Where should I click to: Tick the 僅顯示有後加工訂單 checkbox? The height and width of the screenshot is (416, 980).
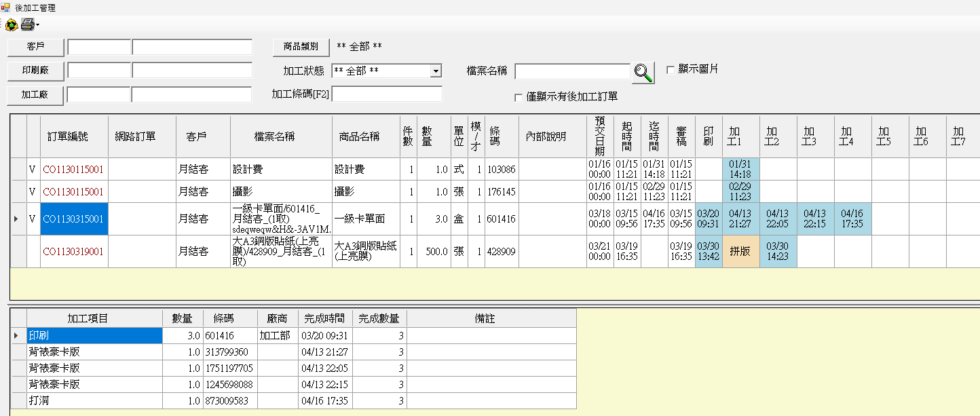tap(519, 97)
